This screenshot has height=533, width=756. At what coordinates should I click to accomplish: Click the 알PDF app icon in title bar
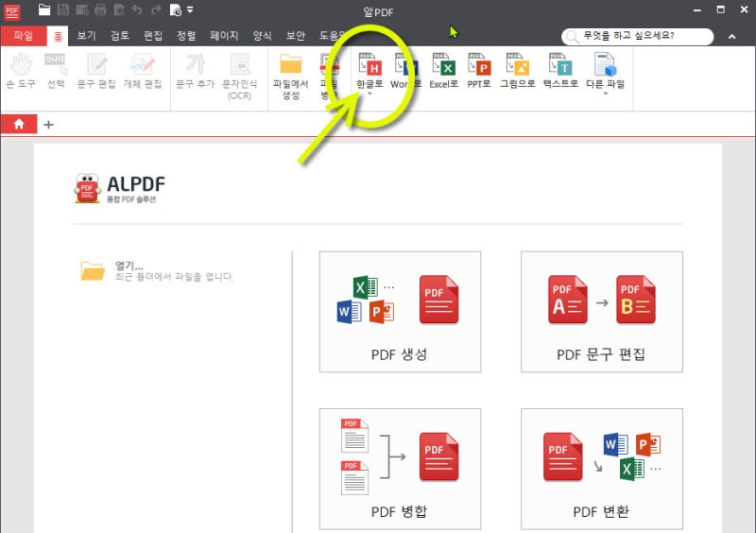[12, 11]
